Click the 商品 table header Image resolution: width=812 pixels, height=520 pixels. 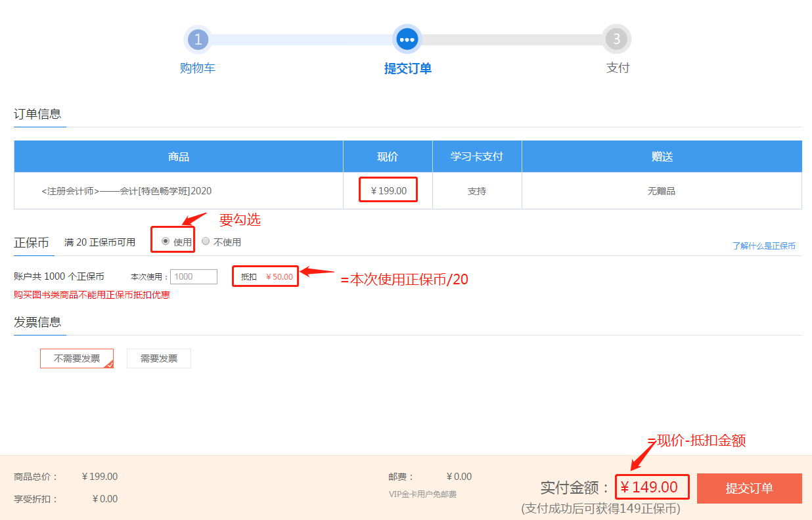178,156
